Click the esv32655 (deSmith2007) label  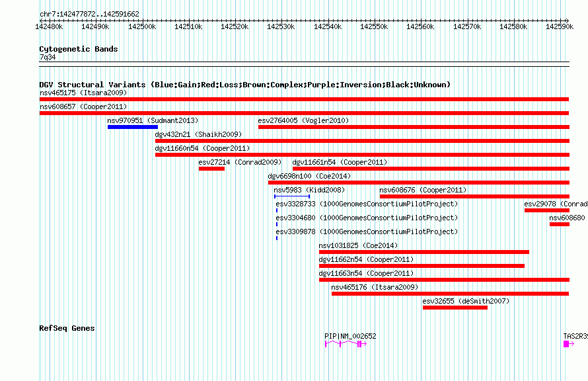click(x=466, y=301)
